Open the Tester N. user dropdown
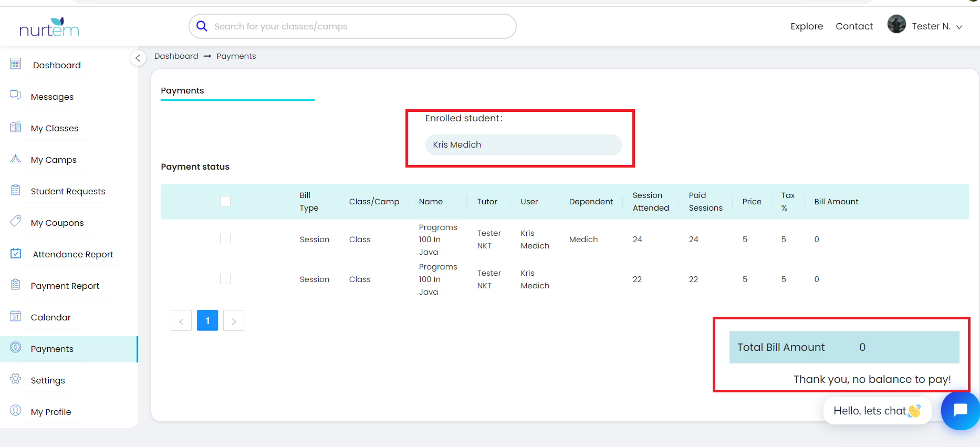 pos(925,26)
